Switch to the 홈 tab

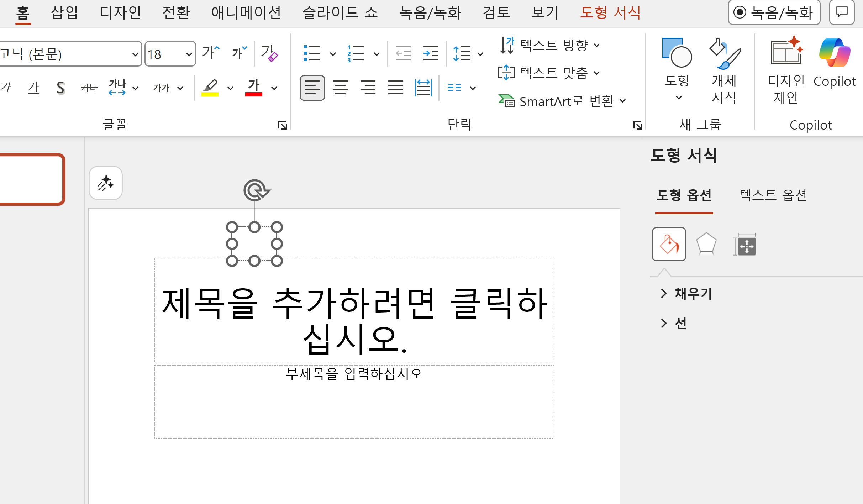point(23,13)
